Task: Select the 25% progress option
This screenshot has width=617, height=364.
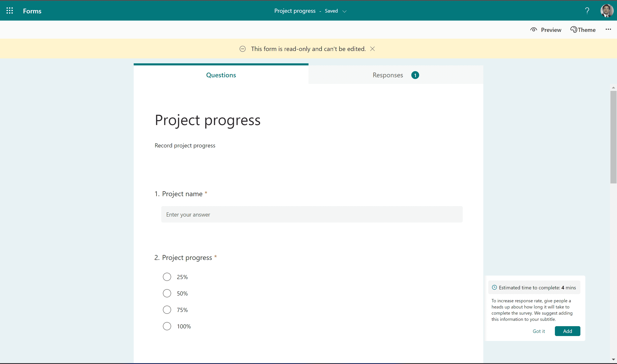Action: pyautogui.click(x=167, y=277)
